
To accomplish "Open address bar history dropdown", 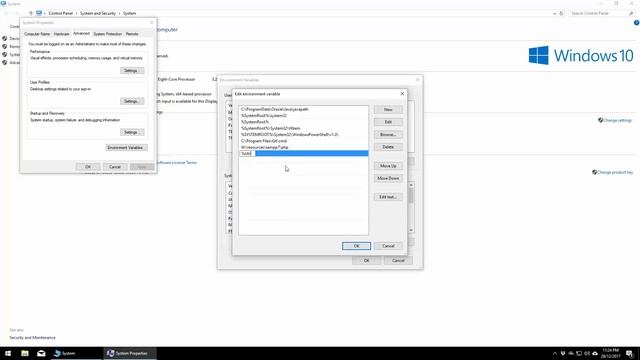I will (554, 13).
